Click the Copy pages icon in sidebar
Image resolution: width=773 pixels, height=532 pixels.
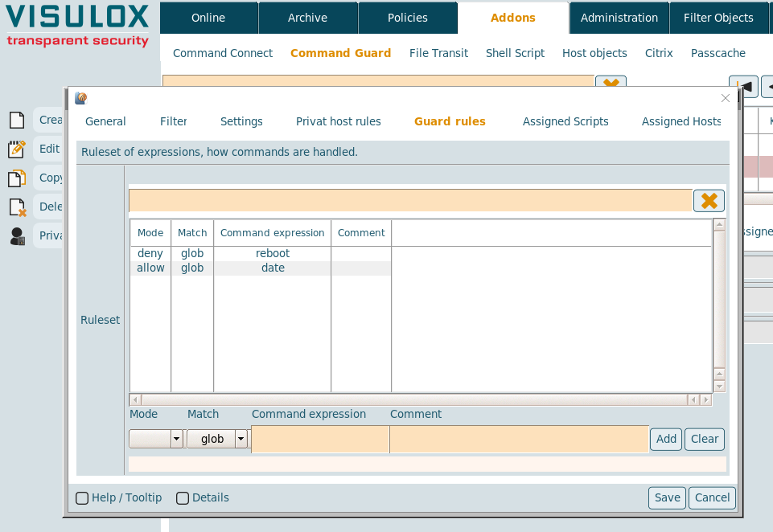17,178
